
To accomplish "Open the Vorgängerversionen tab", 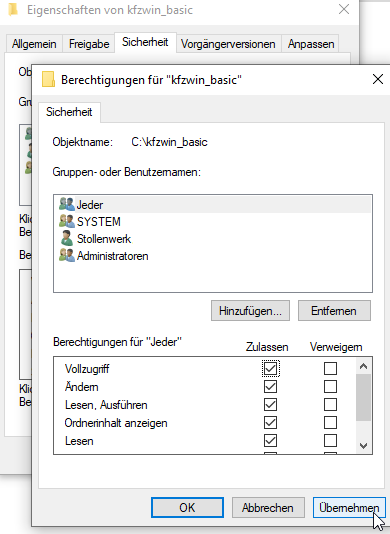I will pos(228,44).
